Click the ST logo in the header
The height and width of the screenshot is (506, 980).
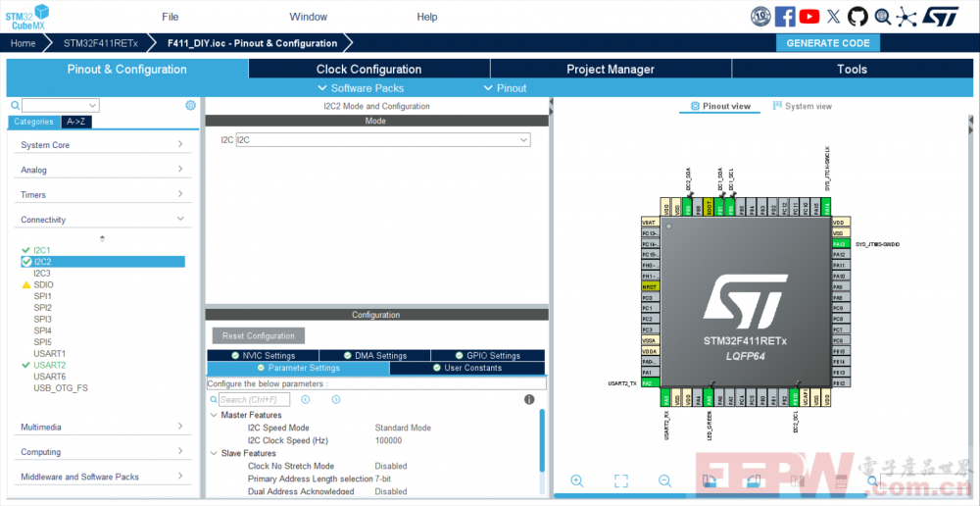tap(940, 17)
